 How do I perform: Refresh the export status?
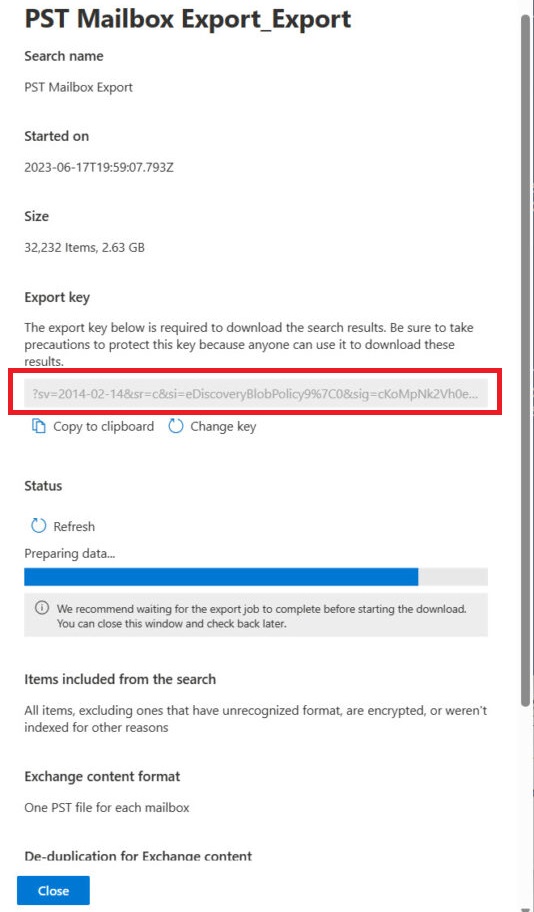click(x=63, y=526)
